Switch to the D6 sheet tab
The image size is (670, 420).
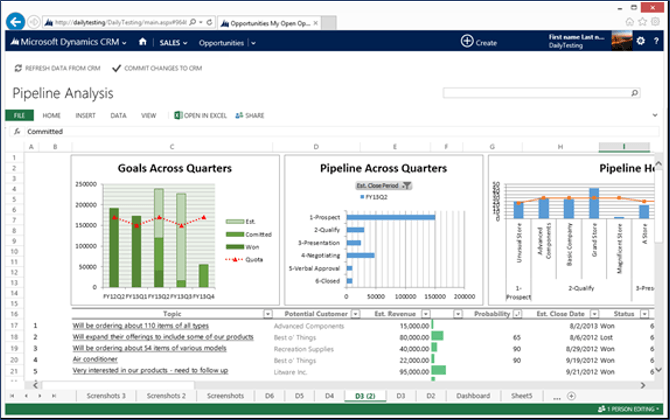click(x=269, y=396)
